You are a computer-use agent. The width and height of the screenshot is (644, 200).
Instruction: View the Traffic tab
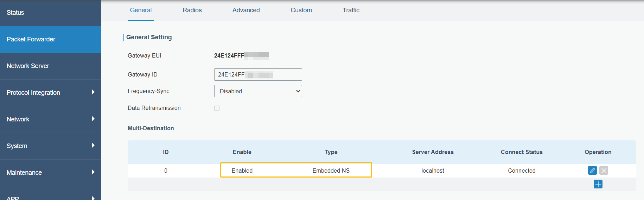(351, 10)
